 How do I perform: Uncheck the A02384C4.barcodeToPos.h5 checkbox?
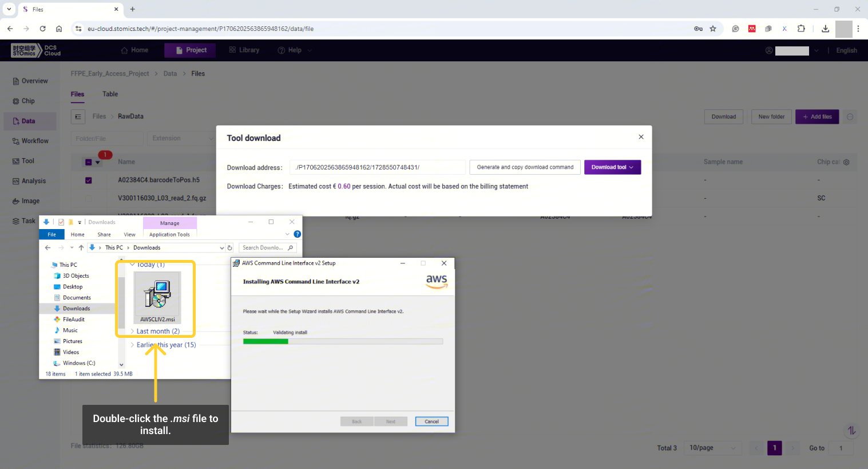tap(89, 180)
